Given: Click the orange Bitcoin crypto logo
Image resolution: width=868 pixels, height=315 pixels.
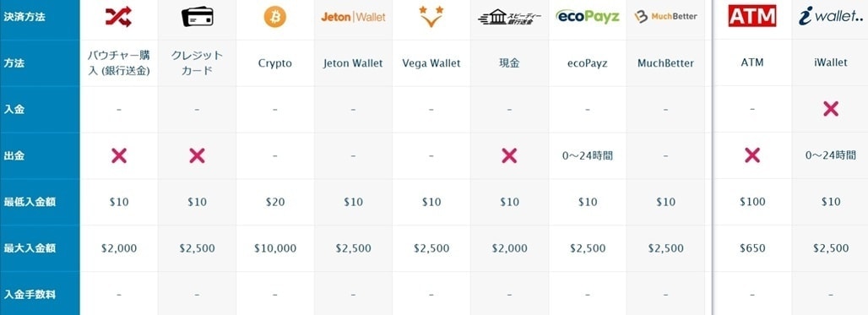Looking at the screenshot, I should [275, 17].
